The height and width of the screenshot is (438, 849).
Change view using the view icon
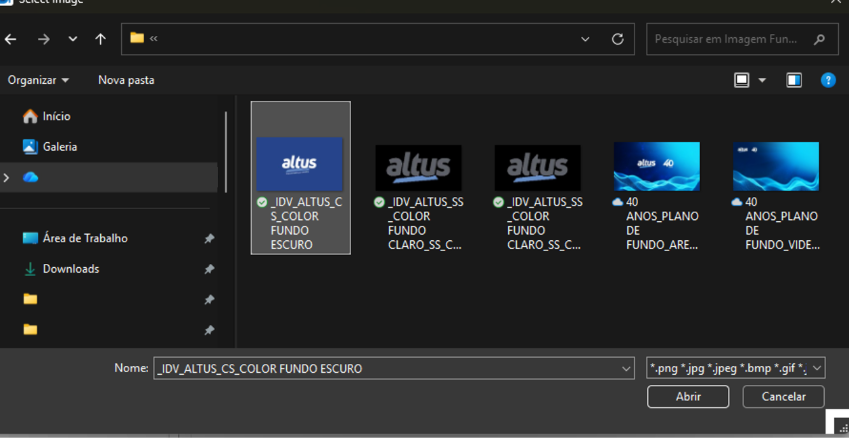pos(741,80)
